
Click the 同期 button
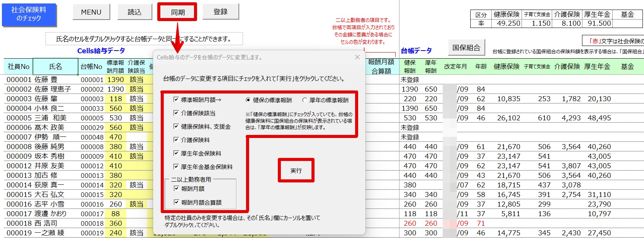(x=178, y=12)
